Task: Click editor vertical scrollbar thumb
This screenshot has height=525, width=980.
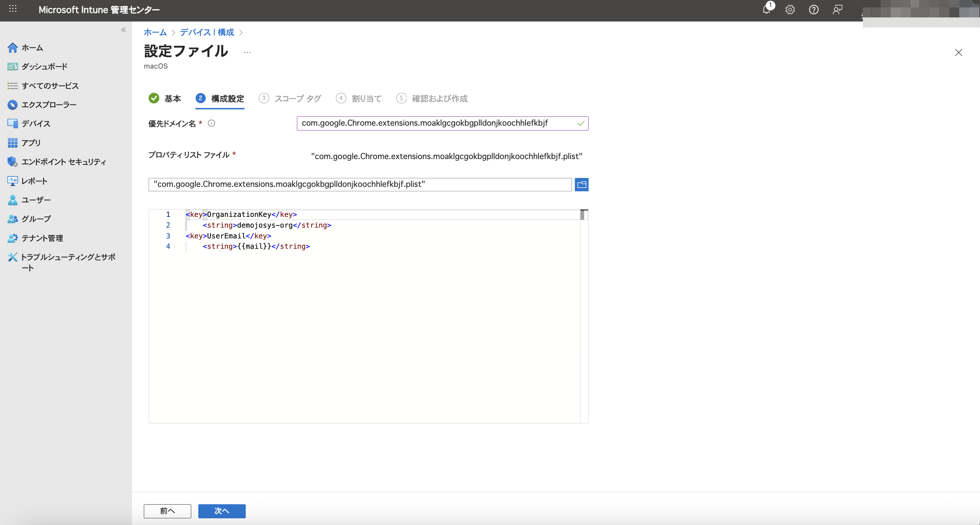Action: 582,215
